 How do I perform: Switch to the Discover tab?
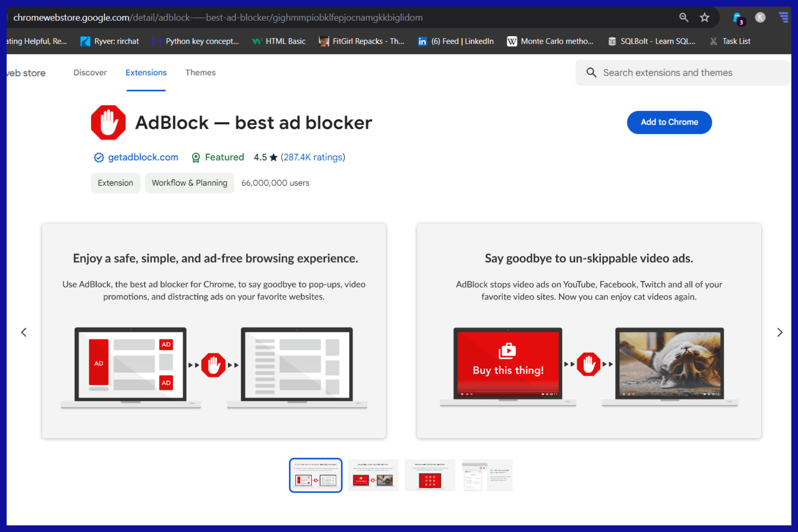point(90,73)
